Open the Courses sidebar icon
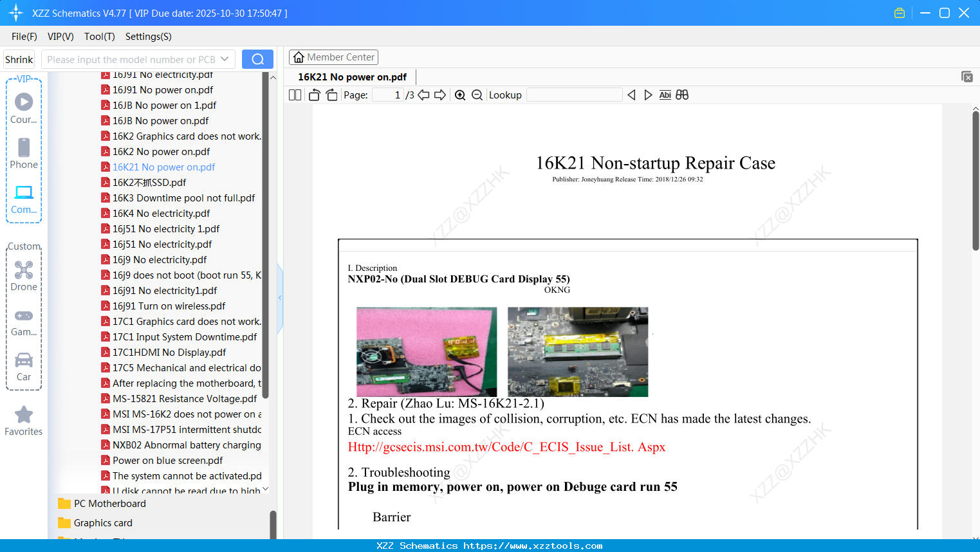 point(24,108)
